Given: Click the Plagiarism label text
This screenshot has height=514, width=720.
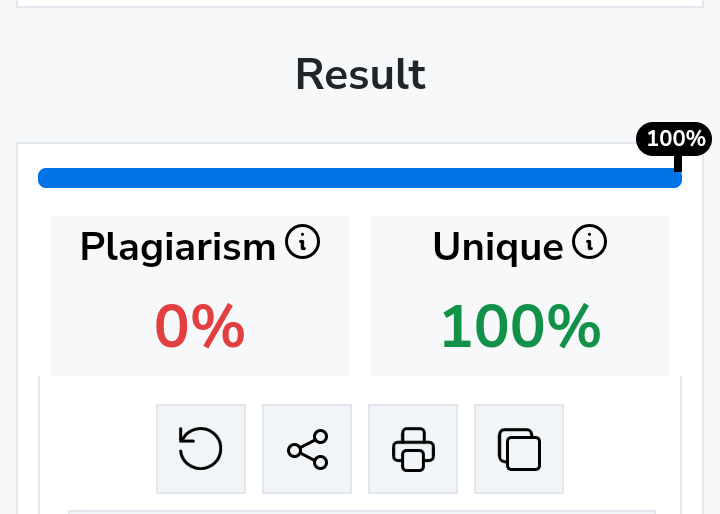Looking at the screenshot, I should (x=178, y=246).
